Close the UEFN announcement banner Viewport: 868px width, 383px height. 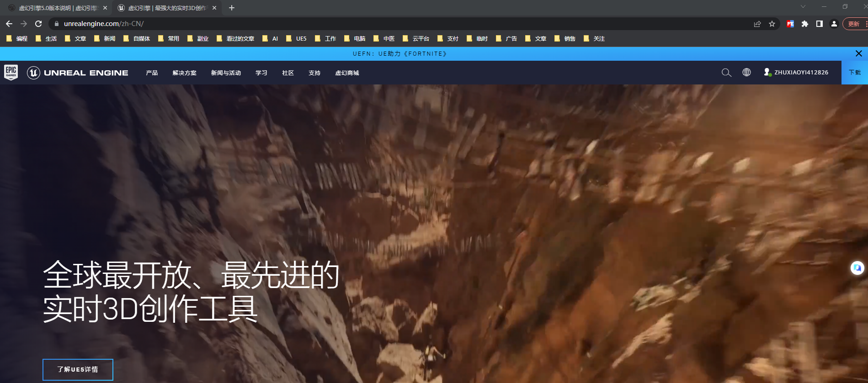point(859,53)
